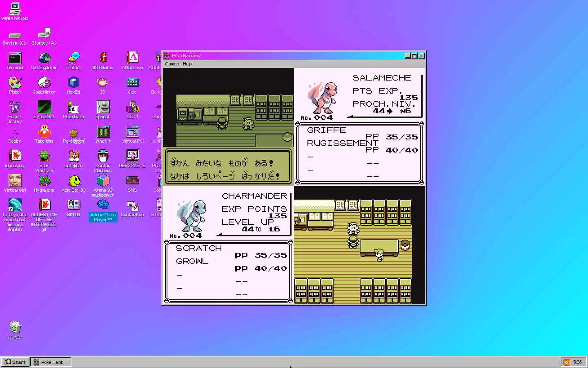
Task: Open the TRASH bin icon
Action: (x=15, y=330)
